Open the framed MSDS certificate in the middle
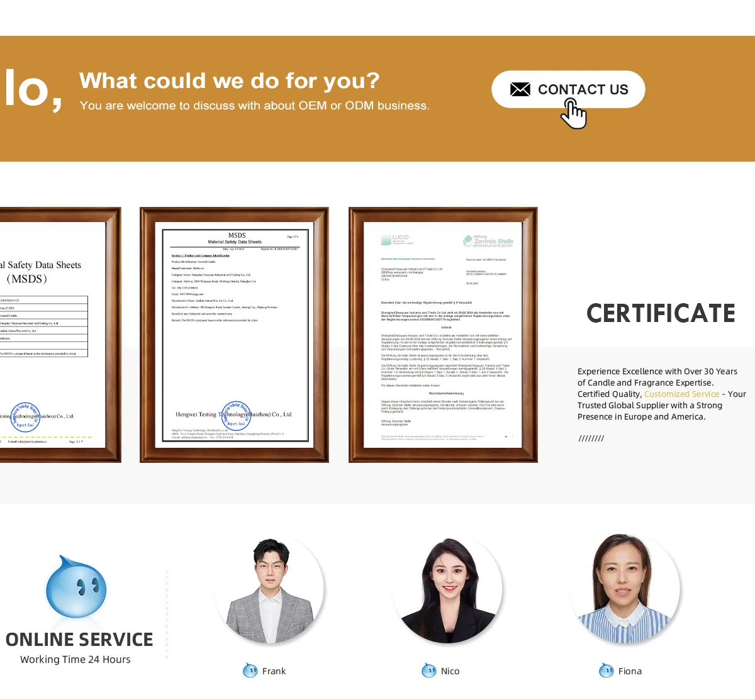The height and width of the screenshot is (700, 755). (234, 335)
